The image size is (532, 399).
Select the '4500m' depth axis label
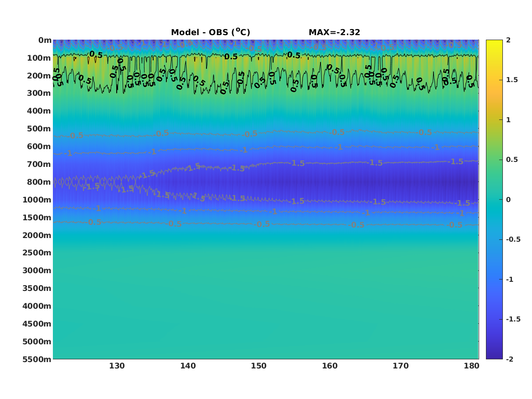point(37,324)
